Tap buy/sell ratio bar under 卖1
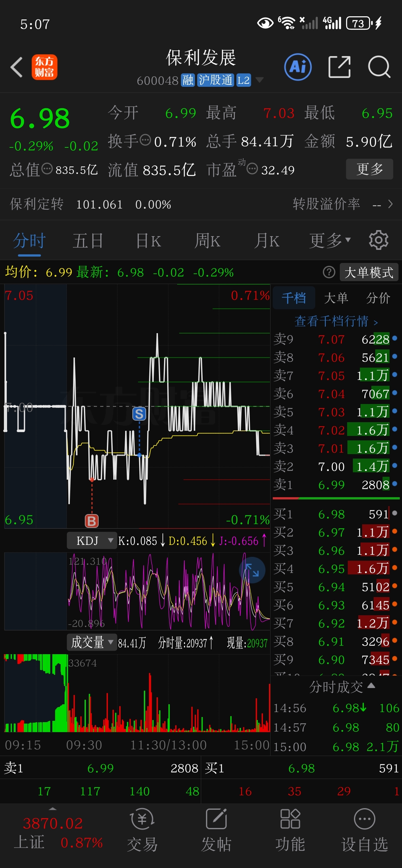The width and height of the screenshot is (402, 868). tap(336, 498)
